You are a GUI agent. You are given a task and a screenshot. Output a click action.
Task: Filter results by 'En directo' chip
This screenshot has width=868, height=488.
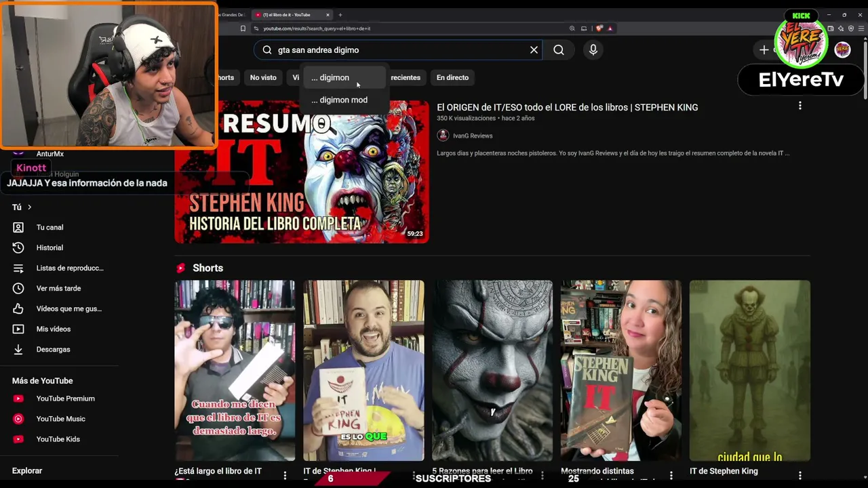coord(452,78)
